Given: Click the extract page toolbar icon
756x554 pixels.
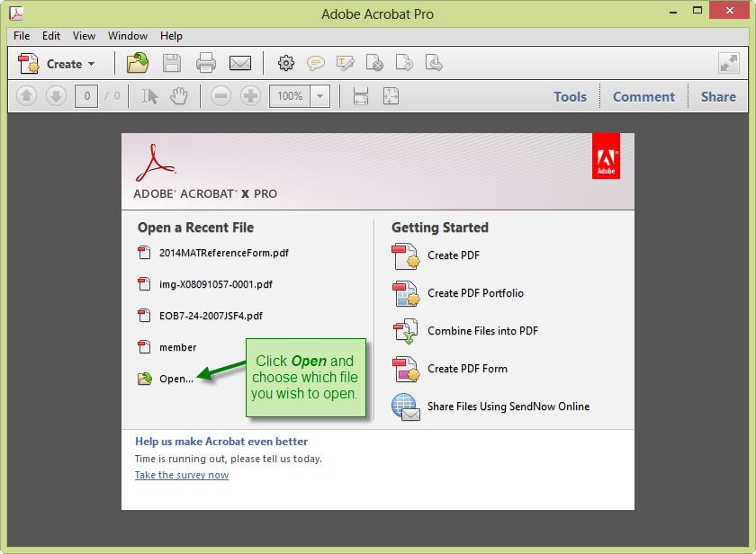Looking at the screenshot, I should (434, 63).
